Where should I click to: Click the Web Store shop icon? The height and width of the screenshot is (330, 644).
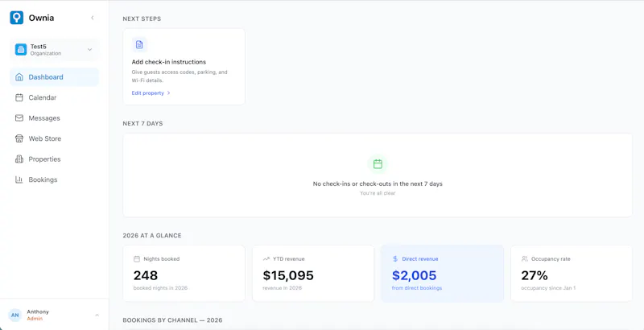pyautogui.click(x=19, y=138)
